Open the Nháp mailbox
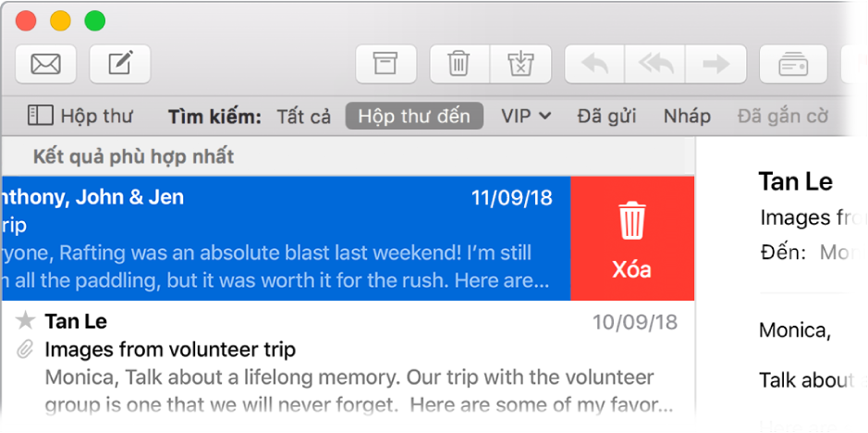 click(687, 116)
